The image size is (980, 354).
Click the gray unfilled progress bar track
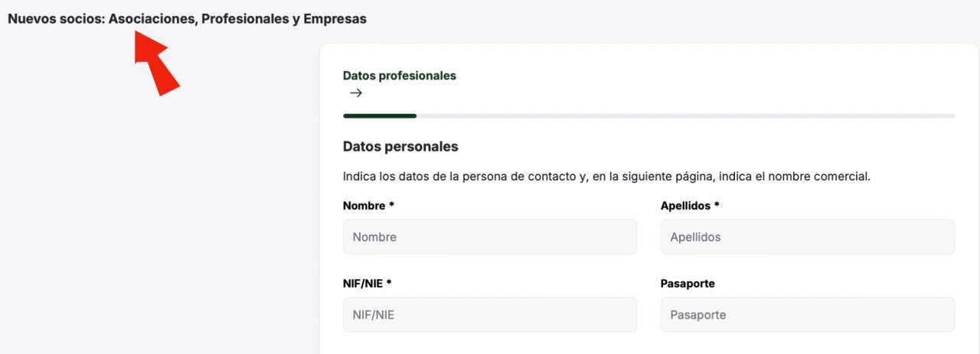685,116
